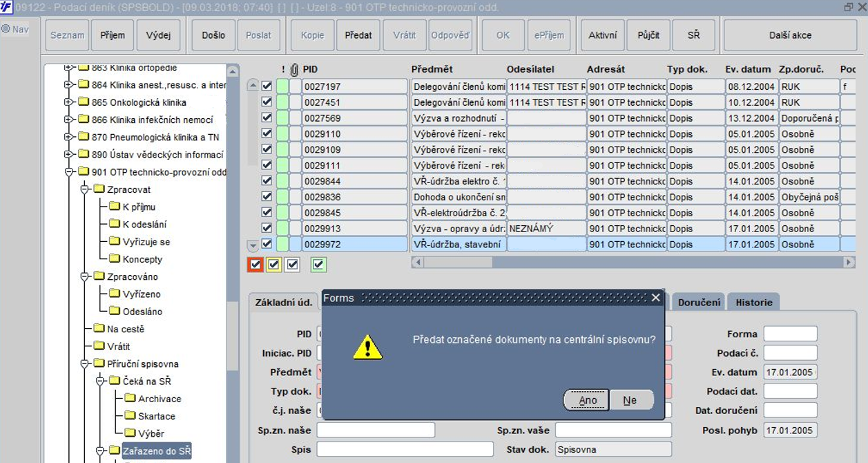
Task: Uncheck the row checkbox for PID 0029844
Action: [x=267, y=181]
